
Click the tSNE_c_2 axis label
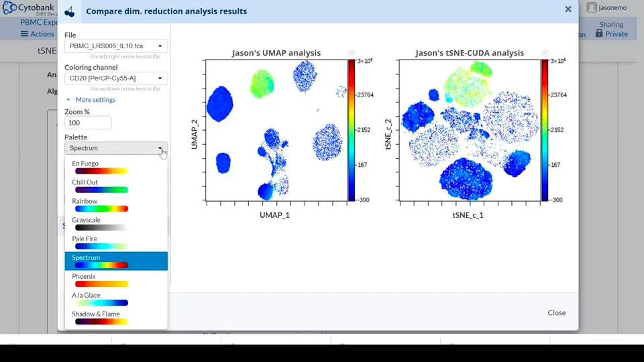coord(388,134)
